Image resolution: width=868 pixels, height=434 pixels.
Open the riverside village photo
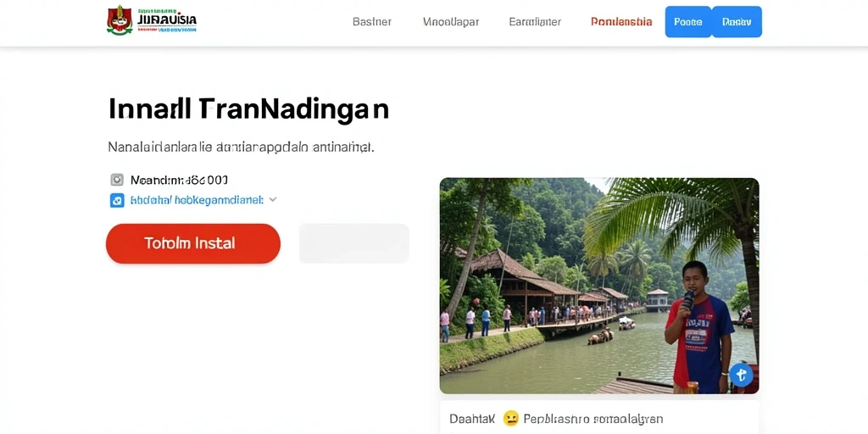tap(599, 286)
